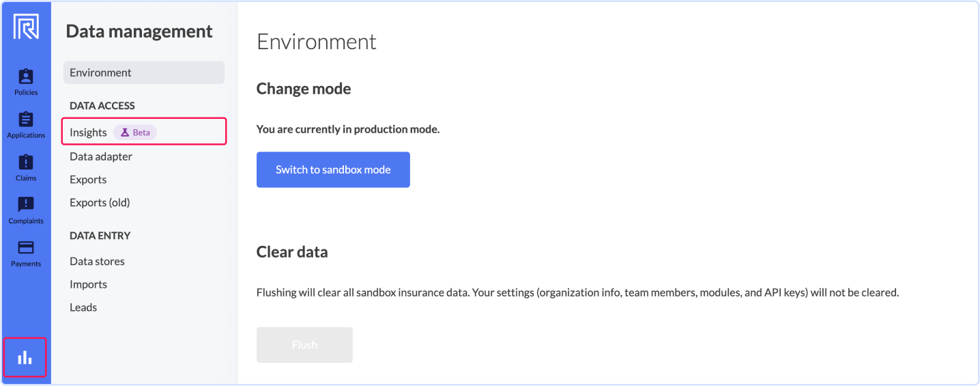Click the Data management heading
The image size is (980, 386).
pyautogui.click(x=139, y=31)
